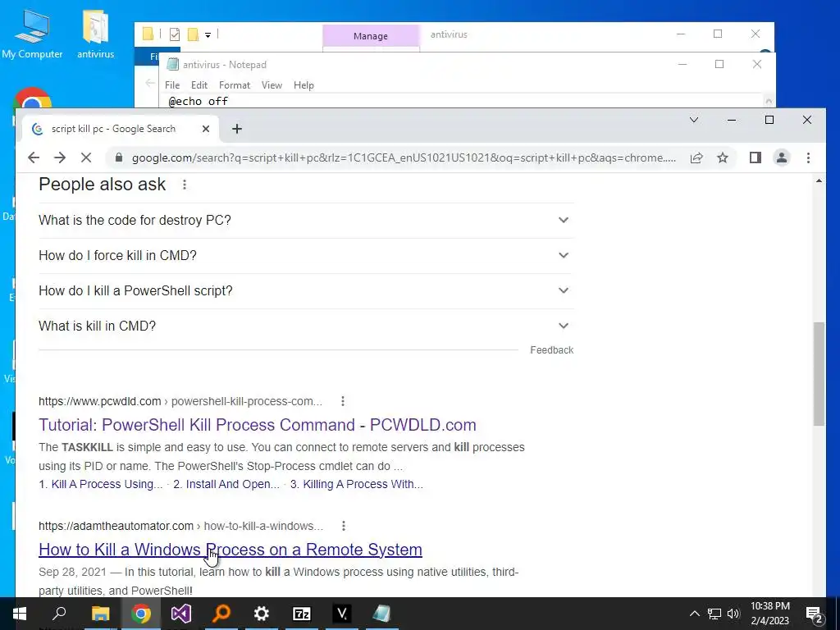Click the address bar URL
Image resolution: width=840 pixels, height=630 pixels.
point(404,157)
